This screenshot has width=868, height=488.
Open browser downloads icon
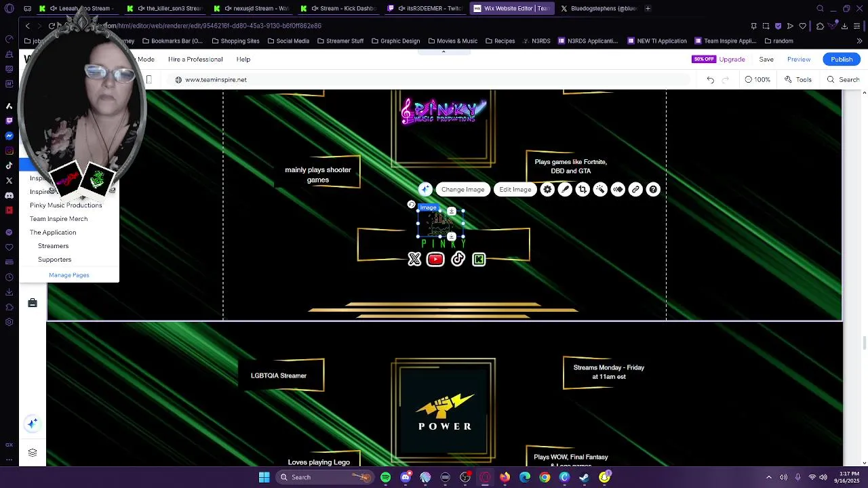point(844,26)
